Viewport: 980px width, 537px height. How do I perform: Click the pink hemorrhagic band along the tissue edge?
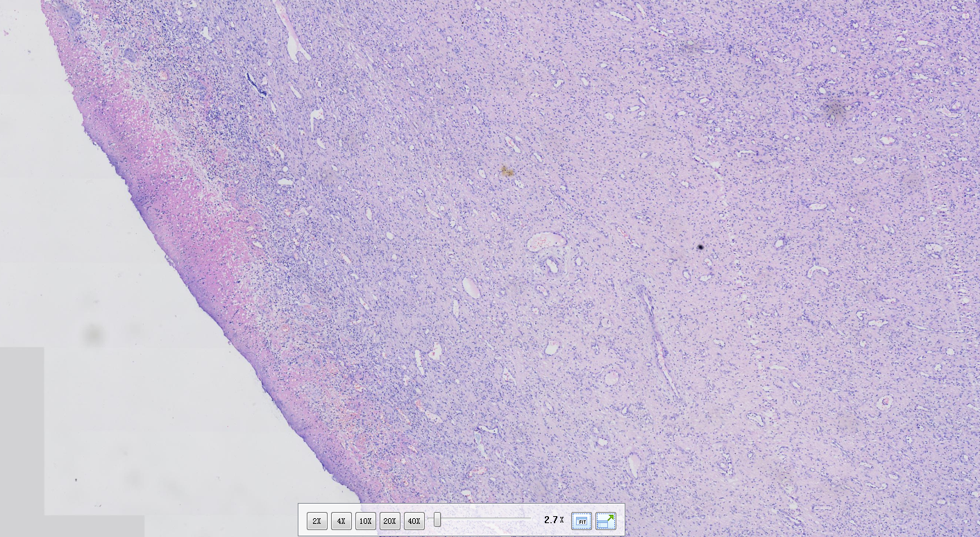[208, 229]
